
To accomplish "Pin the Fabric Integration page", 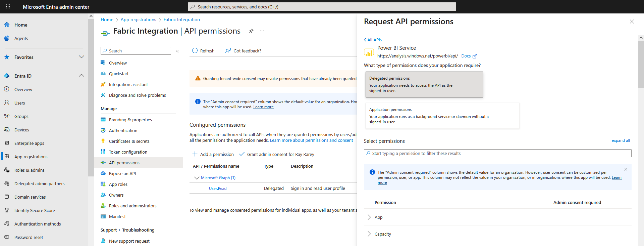I will (251, 31).
